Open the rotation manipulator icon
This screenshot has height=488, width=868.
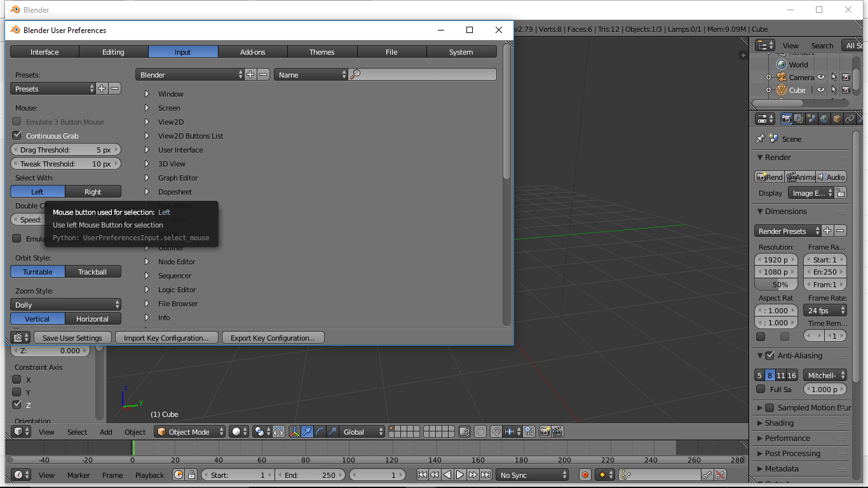pos(320,431)
